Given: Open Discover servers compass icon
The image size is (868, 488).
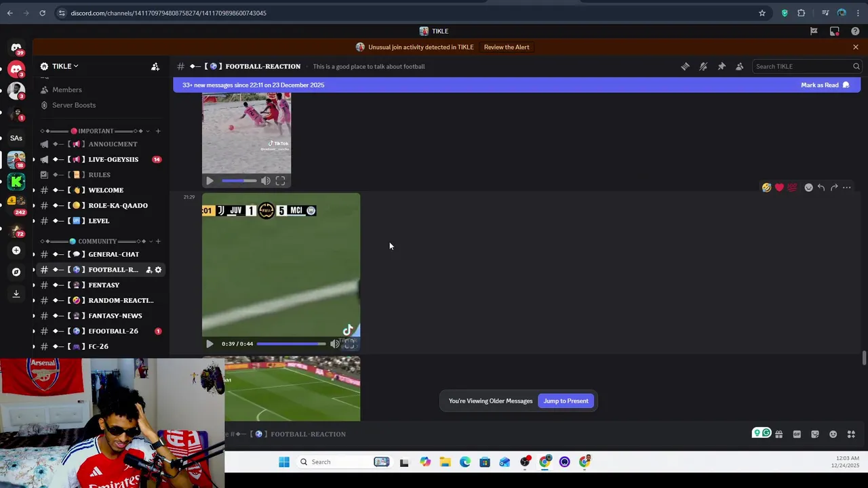Looking at the screenshot, I should (x=16, y=272).
